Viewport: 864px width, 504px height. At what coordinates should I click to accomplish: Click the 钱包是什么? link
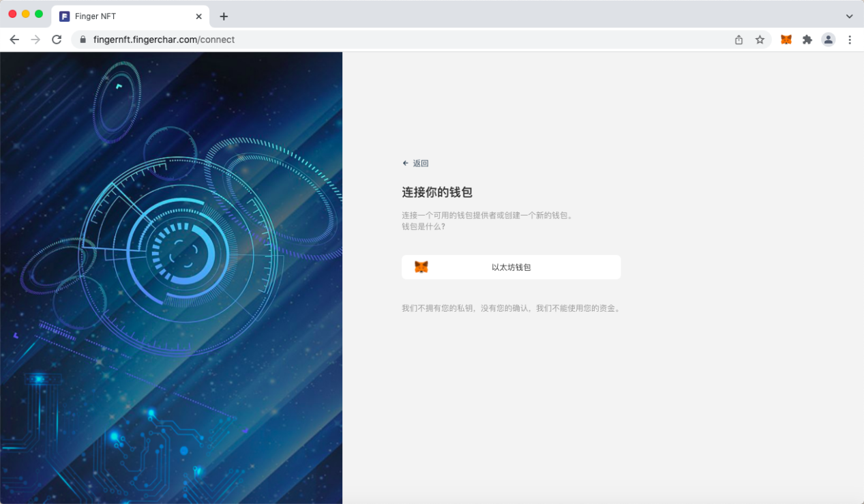[423, 226]
